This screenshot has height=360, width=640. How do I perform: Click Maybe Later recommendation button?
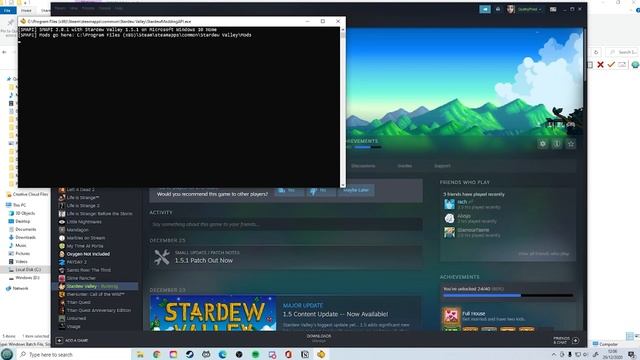(x=356, y=191)
